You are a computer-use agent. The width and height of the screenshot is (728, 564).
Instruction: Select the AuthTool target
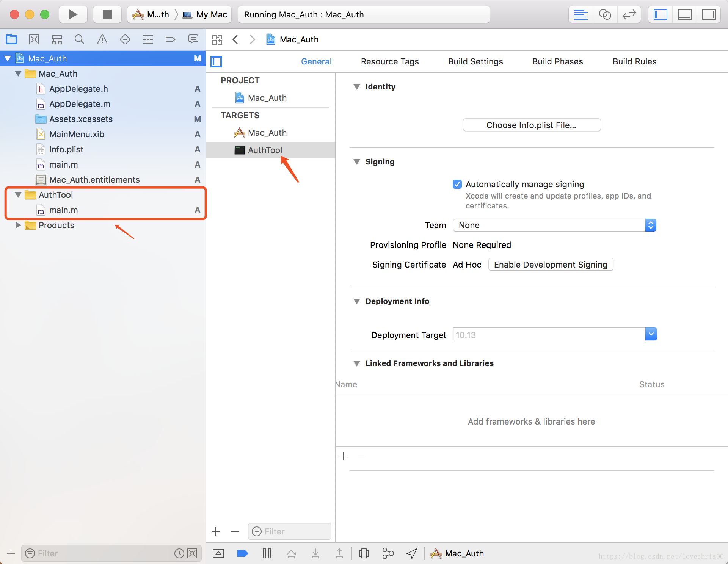[x=271, y=150]
